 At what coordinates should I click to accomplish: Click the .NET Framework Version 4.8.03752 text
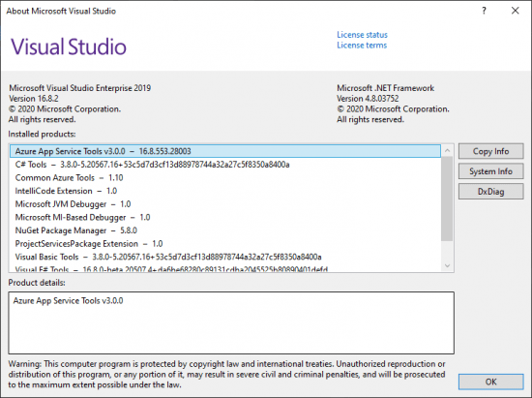tap(368, 99)
